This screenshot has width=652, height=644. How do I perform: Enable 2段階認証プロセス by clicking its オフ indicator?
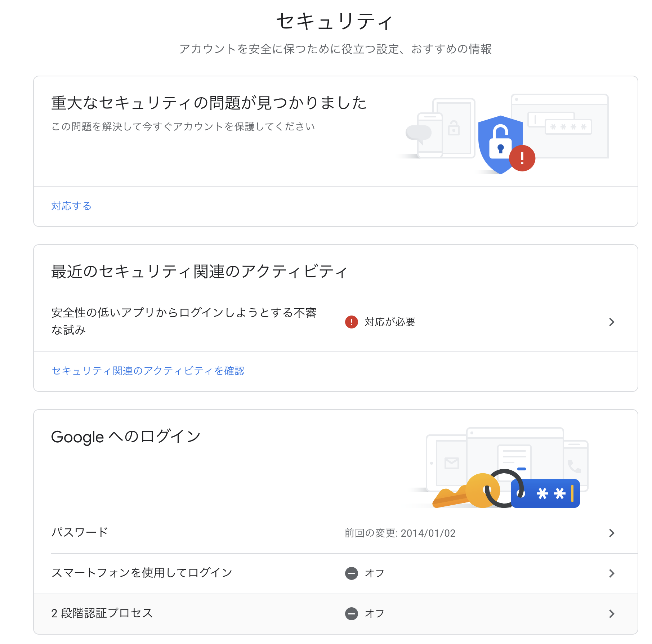pyautogui.click(x=352, y=614)
